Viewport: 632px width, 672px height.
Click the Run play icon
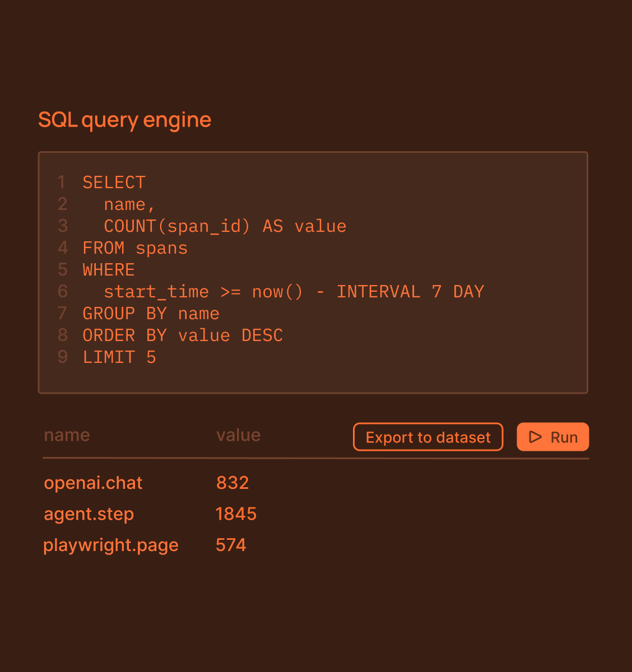535,437
